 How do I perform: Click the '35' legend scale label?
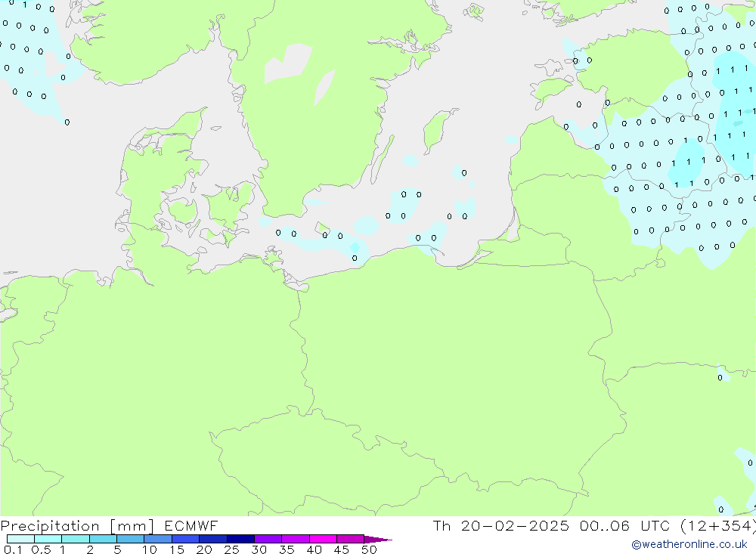click(x=287, y=549)
